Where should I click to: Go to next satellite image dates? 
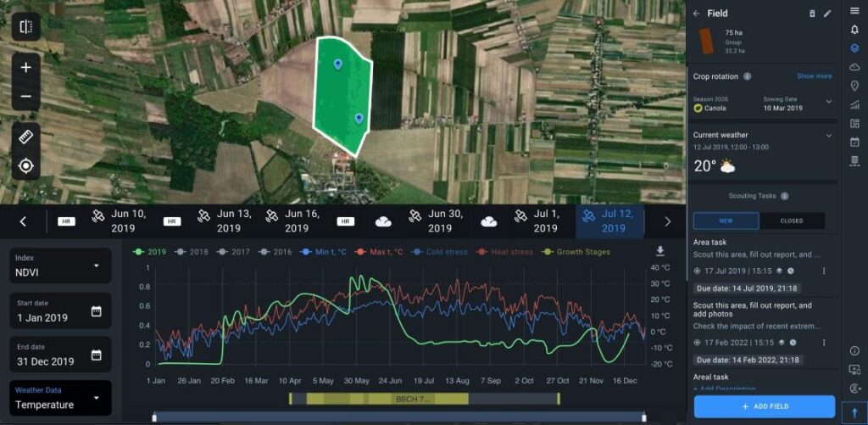[x=667, y=221]
